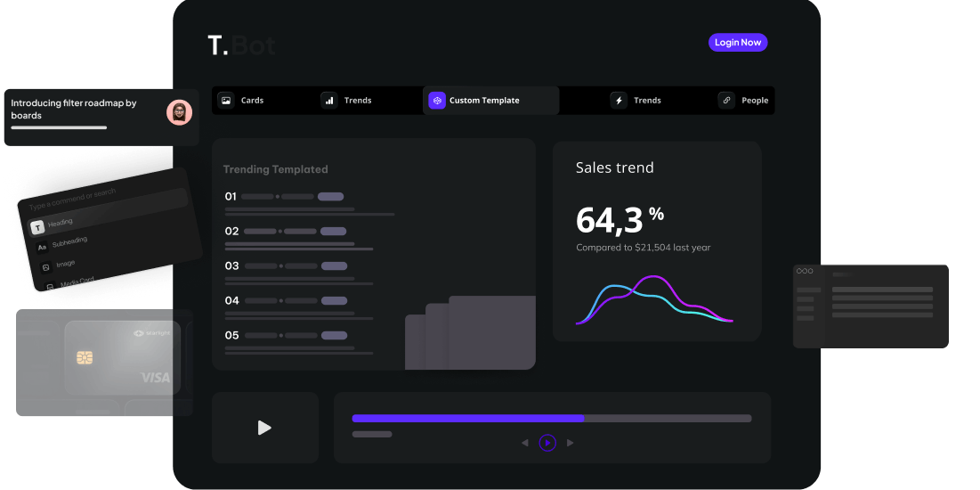
Task: Click the Login Now button
Action: pyautogui.click(x=738, y=43)
